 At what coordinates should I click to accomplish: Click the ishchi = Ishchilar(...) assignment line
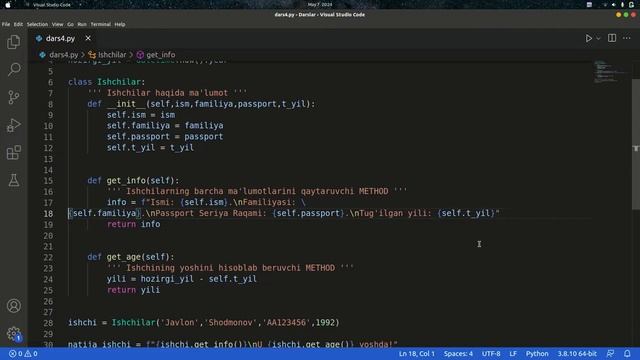[204, 322]
